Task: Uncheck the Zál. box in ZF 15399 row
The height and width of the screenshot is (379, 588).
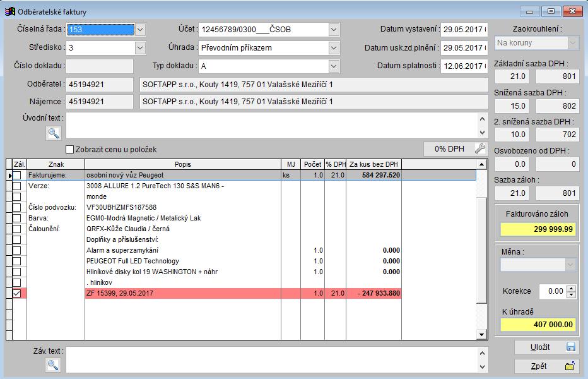Action: 17,293
